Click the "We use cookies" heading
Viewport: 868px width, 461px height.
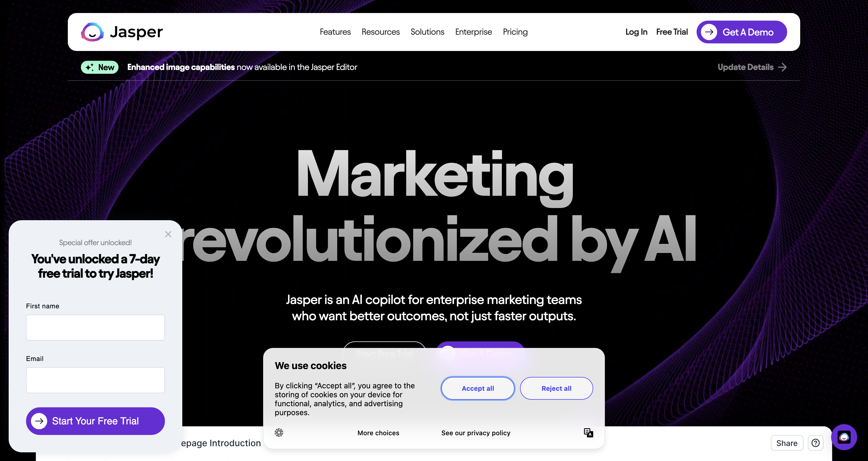310,366
